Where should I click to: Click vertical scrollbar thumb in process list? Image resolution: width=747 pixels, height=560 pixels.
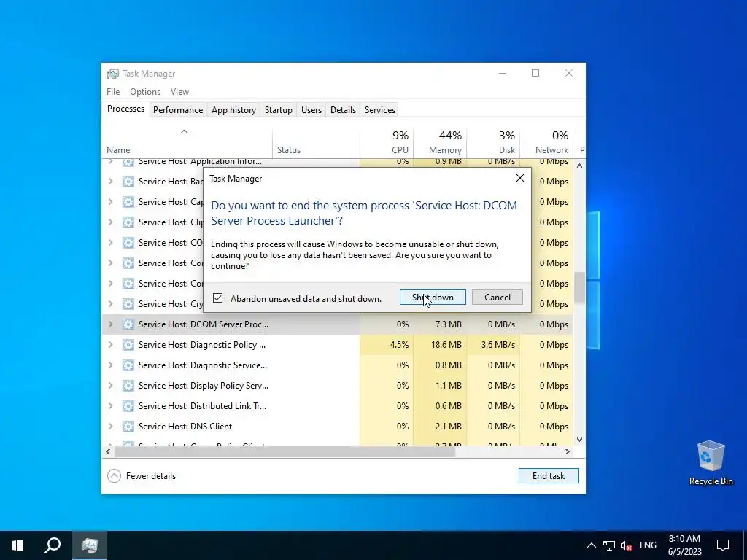[579, 287]
